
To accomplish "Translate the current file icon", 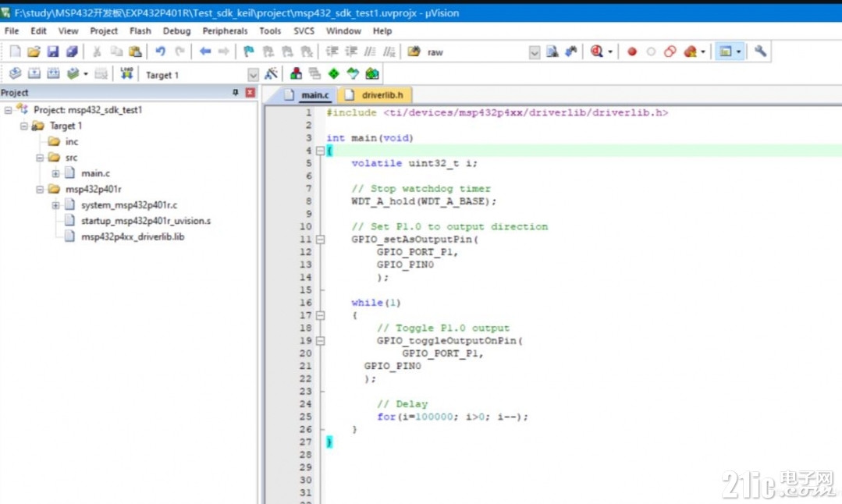I will pos(15,73).
